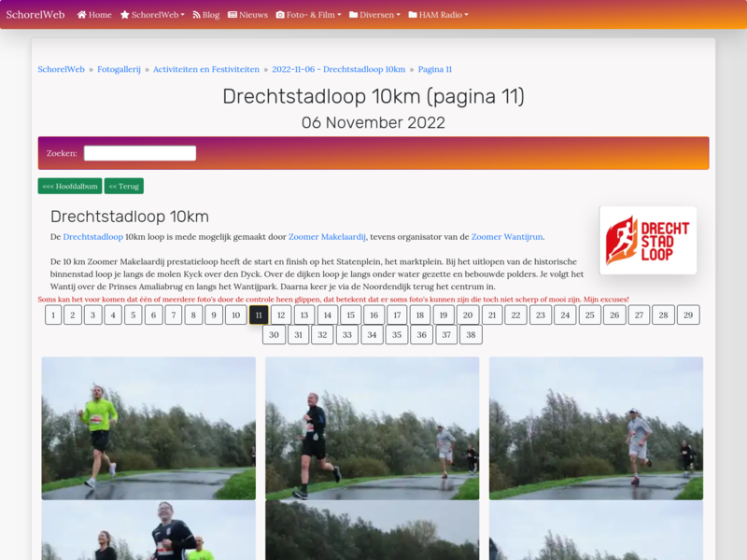Open photo of runner in neon green shirt
This screenshot has width=747, height=560.
(x=148, y=428)
